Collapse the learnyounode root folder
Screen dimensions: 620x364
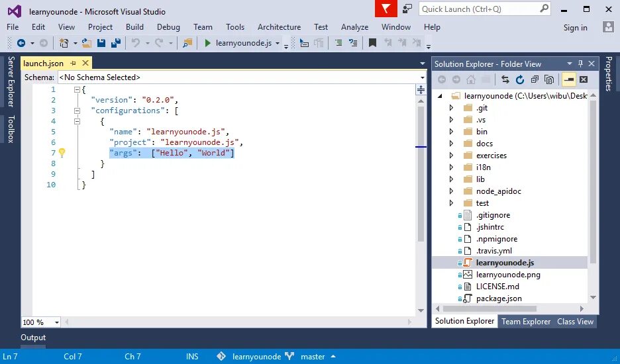point(440,96)
